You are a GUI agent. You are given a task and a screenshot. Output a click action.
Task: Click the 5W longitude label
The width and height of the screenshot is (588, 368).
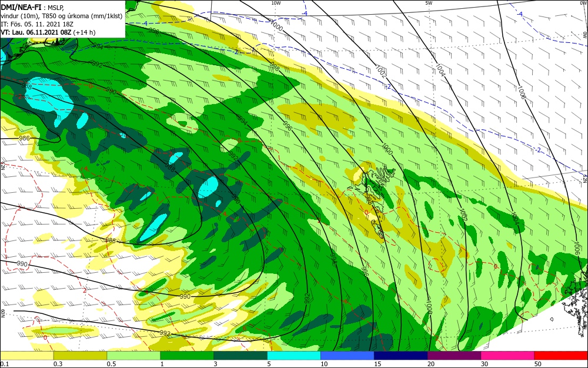(429, 3)
